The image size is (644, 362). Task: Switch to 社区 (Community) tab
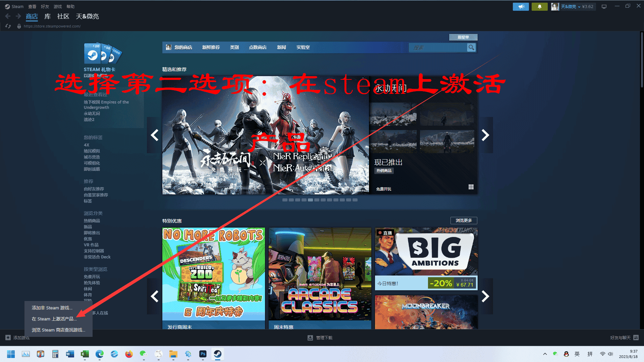(63, 16)
